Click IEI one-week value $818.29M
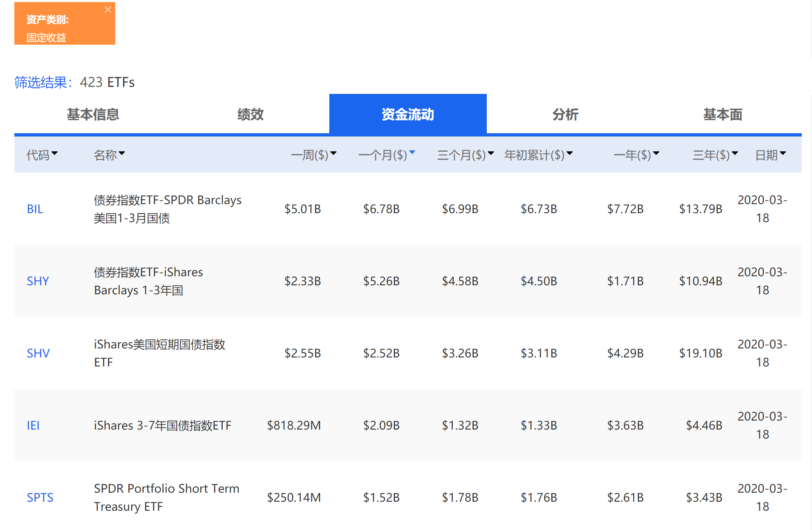 tap(294, 425)
